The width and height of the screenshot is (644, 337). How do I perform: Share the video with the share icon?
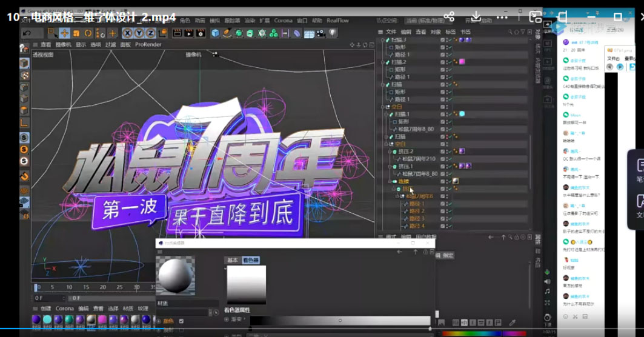(449, 16)
